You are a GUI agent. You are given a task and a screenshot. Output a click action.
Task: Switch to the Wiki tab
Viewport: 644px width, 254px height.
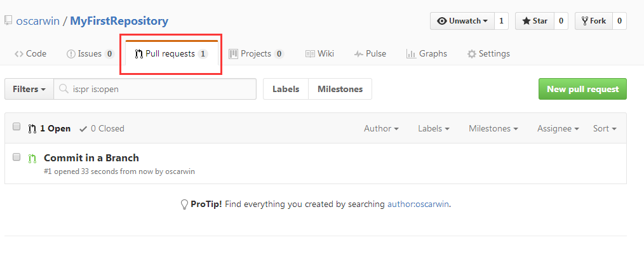tap(319, 54)
